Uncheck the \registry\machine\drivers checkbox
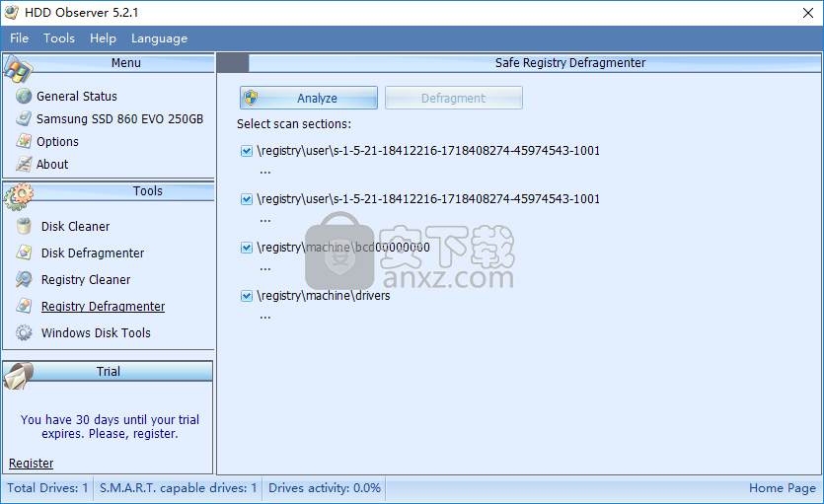Viewport: 824px width, 504px height. click(x=247, y=296)
